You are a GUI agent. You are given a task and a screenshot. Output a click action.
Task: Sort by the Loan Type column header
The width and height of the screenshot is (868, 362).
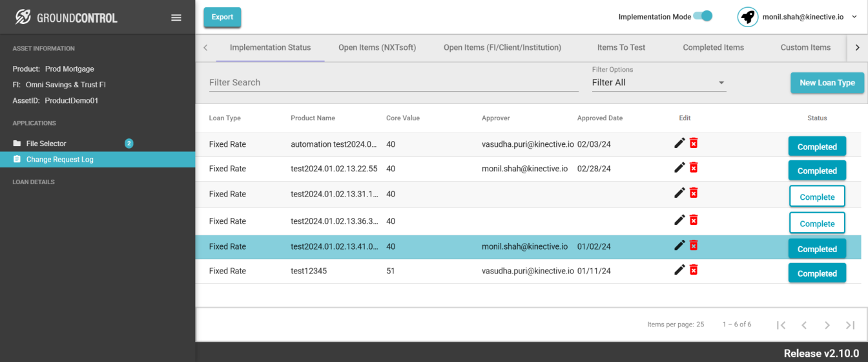point(225,118)
